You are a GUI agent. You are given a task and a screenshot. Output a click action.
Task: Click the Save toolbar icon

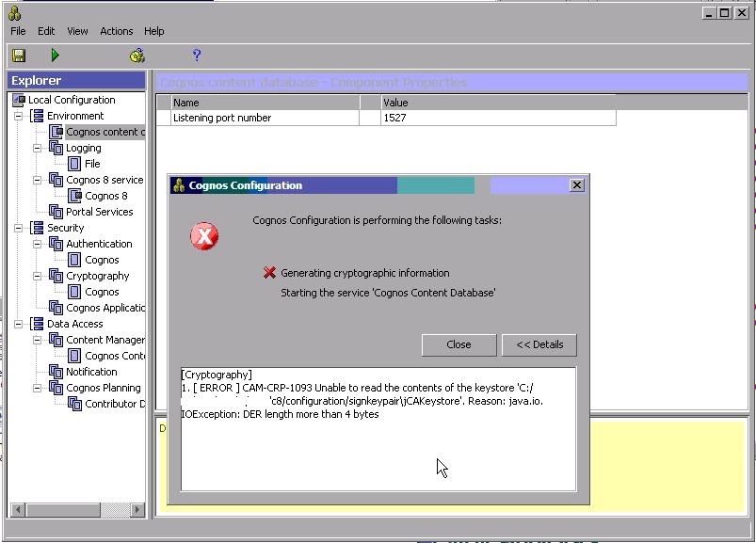(x=18, y=56)
